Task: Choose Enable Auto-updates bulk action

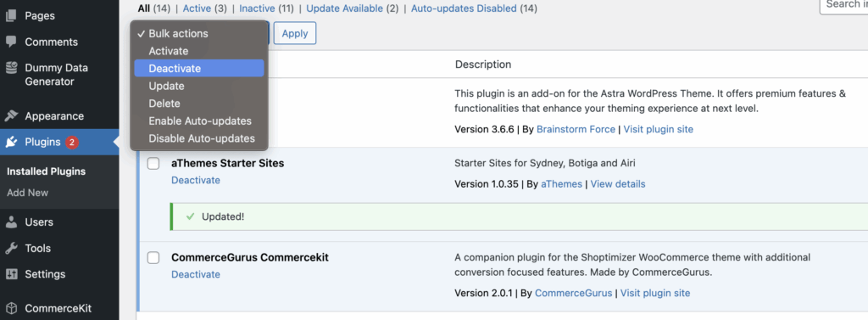Action: (199, 121)
